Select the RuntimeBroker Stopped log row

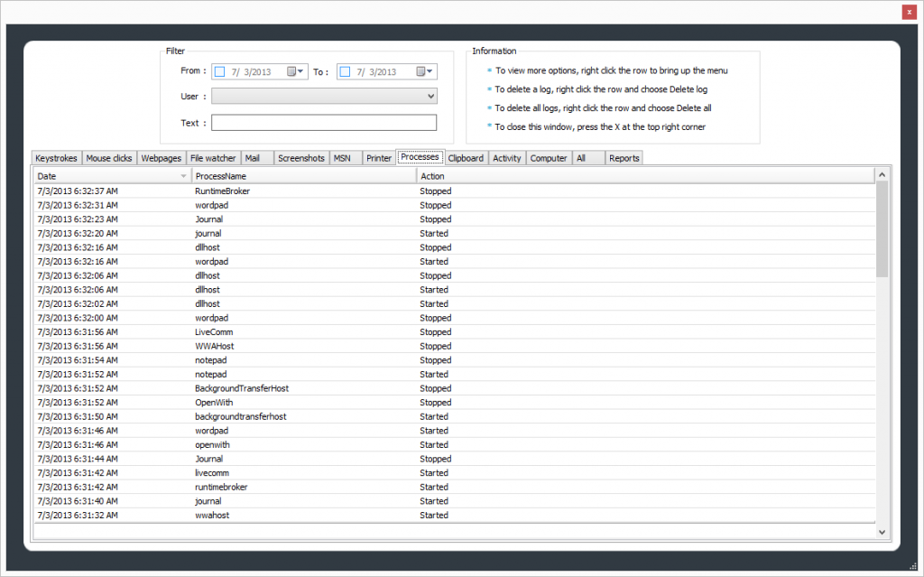(x=361, y=191)
